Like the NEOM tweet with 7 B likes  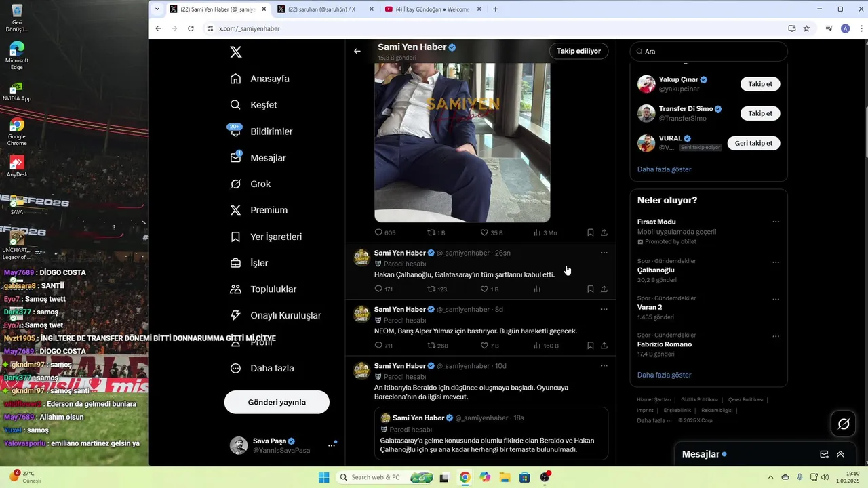(x=490, y=346)
